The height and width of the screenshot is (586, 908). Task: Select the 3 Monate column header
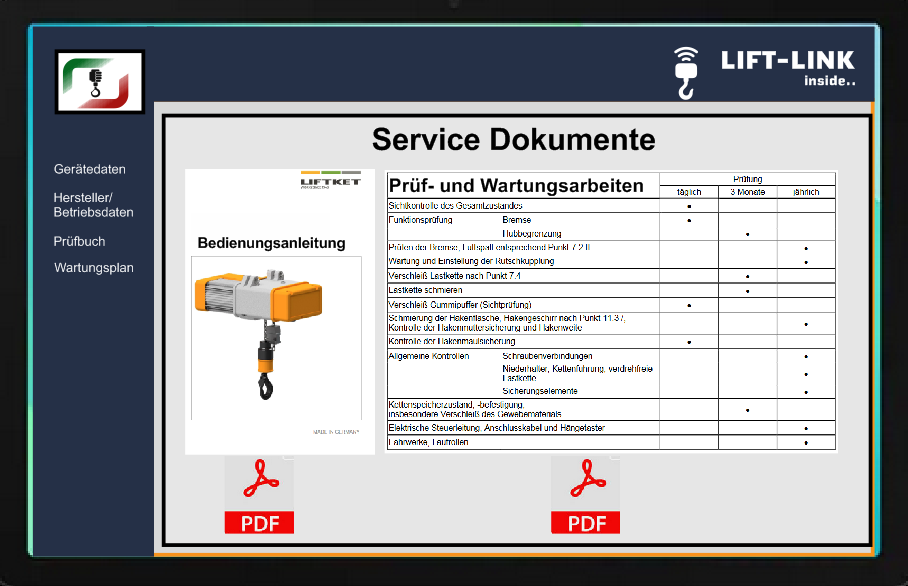(x=747, y=192)
